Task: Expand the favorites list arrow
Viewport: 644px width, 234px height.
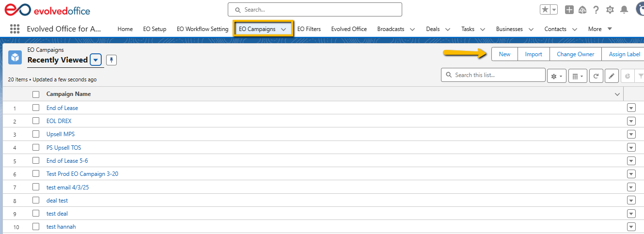Action: (x=554, y=10)
